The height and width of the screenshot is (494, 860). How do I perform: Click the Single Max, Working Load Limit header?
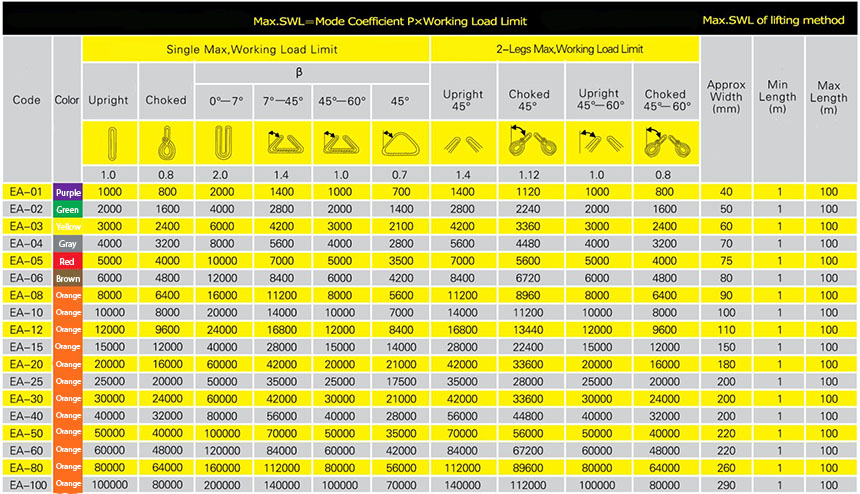(x=256, y=49)
